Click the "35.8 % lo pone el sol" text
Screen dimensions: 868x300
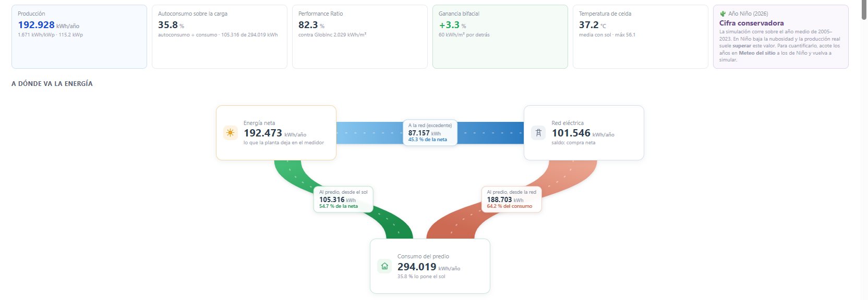(x=421, y=277)
